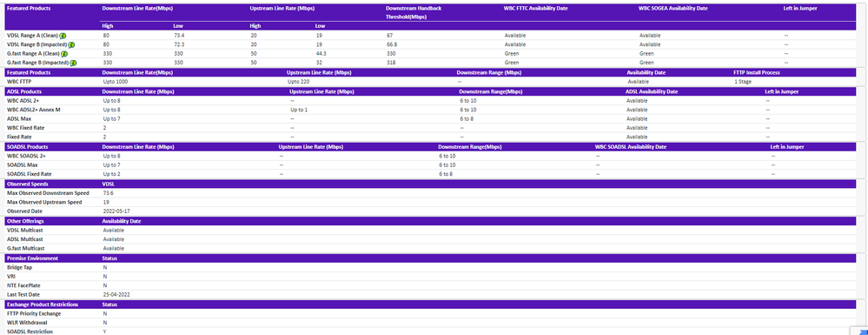The width and height of the screenshot is (868, 335).
Task: Click the 'WBC FTTC Availability Date' header
Action: [536, 9]
